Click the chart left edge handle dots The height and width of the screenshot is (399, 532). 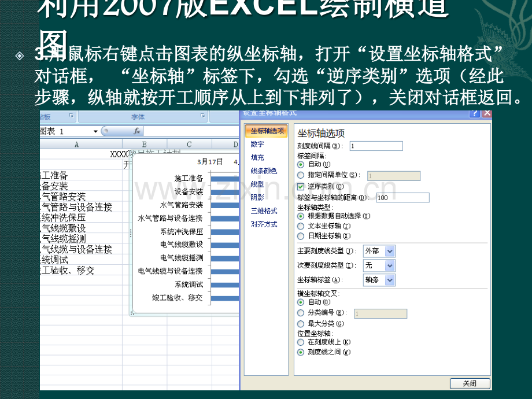click(x=131, y=232)
